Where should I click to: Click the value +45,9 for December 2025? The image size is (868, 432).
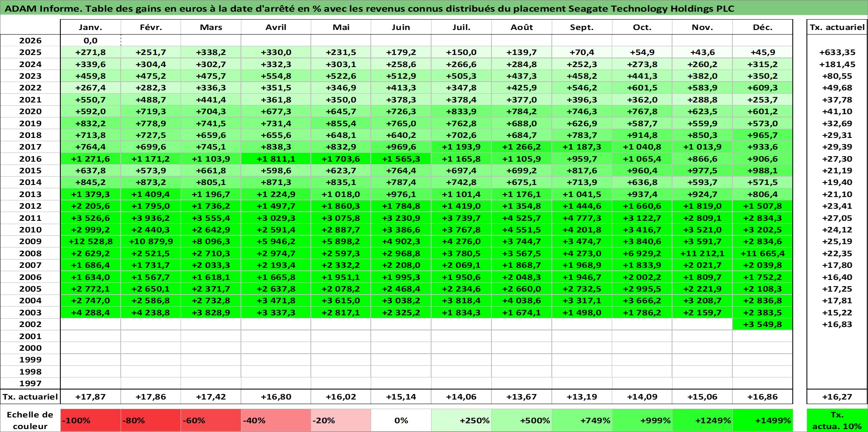[763, 52]
